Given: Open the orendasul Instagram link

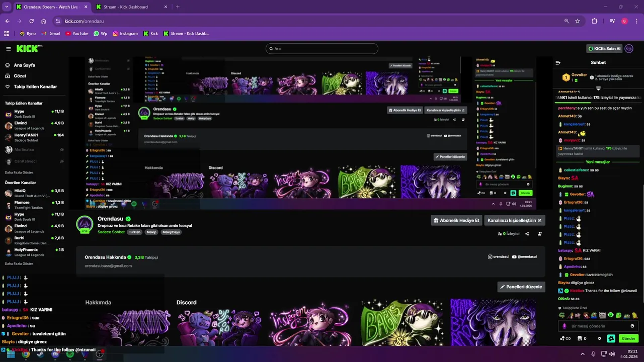Looking at the screenshot, I should click(x=499, y=256).
